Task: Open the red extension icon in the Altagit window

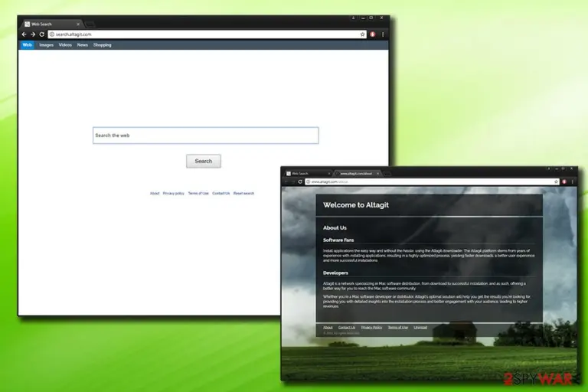Action: 564,181
